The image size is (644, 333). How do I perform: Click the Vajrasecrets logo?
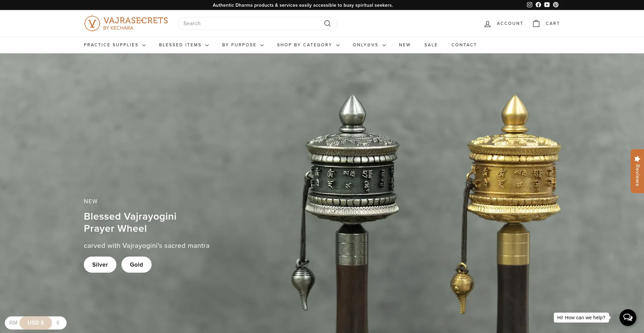(126, 23)
